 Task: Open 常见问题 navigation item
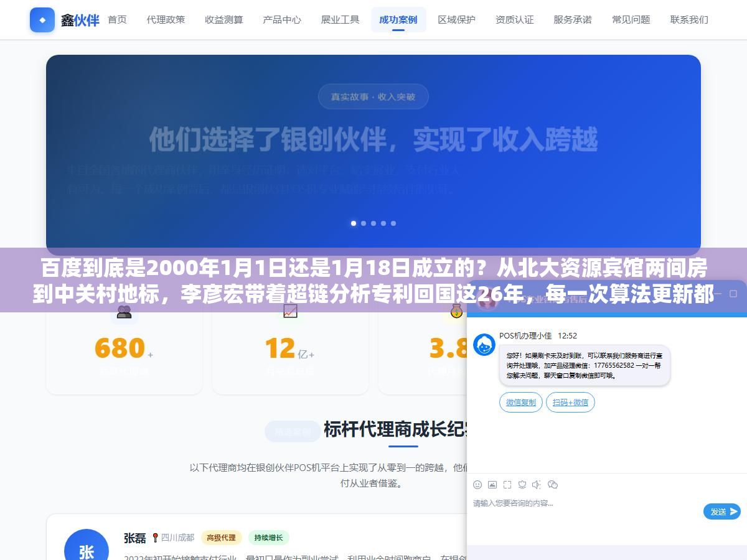coord(631,20)
